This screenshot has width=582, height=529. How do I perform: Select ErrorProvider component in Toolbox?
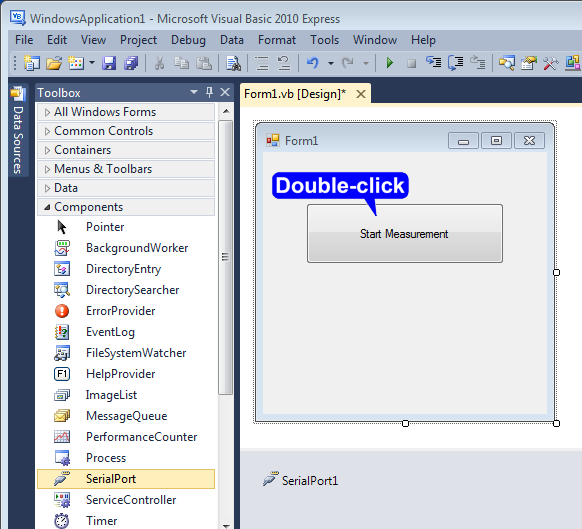(x=126, y=311)
